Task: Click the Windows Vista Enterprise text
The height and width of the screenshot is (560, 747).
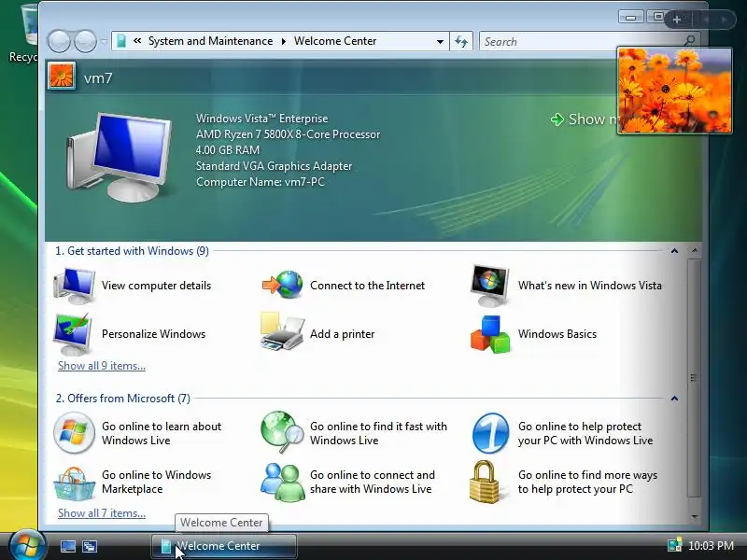Action: tap(262, 119)
